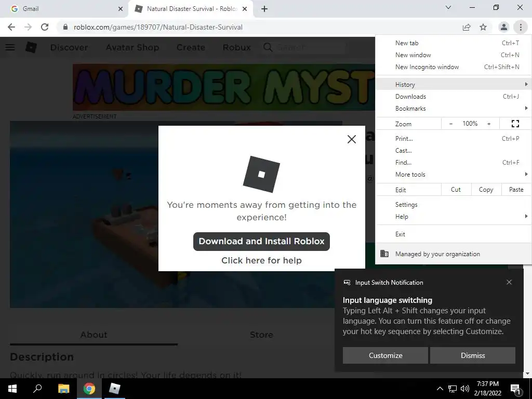Choose Find from Chrome menu
The width and height of the screenshot is (532, 399).
tap(453, 163)
